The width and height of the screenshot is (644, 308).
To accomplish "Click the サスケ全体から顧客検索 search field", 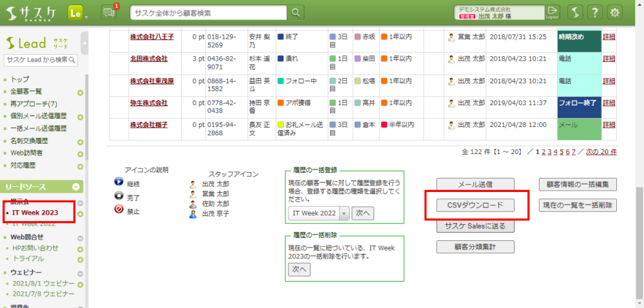I will [208, 12].
